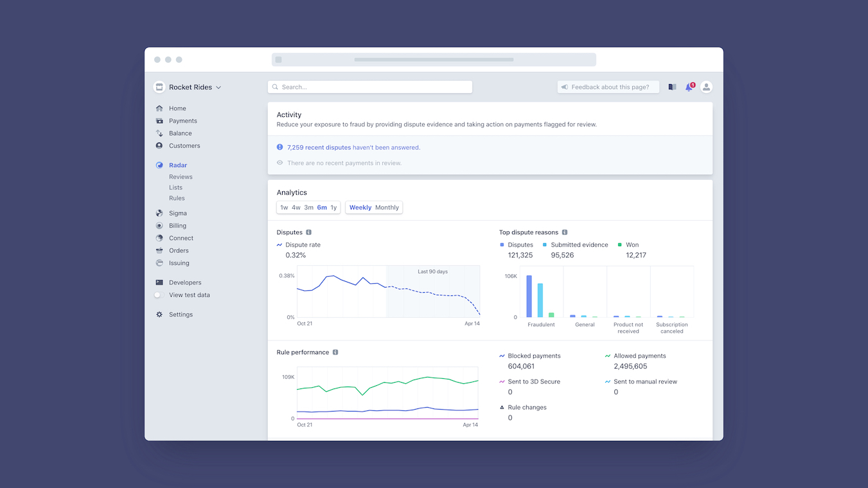Open the Settings gear
868x488 pixels.
tap(159, 314)
